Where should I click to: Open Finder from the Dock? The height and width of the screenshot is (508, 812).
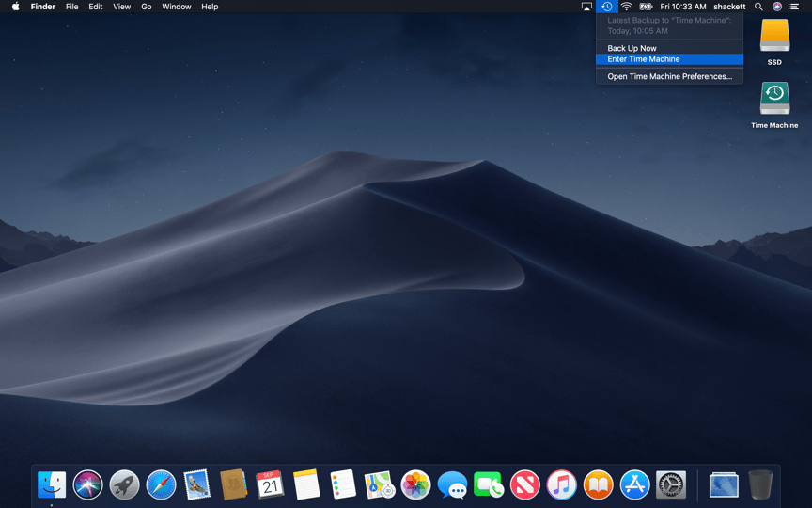(52, 484)
